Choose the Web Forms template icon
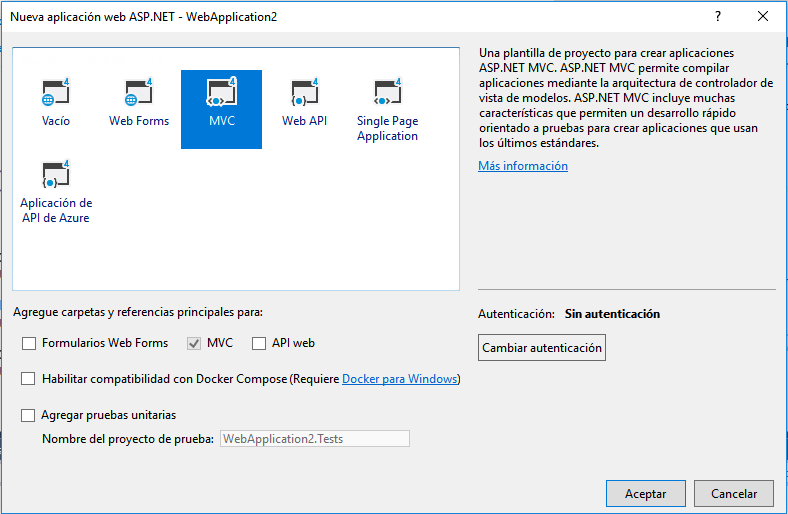This screenshot has height=514, width=788. tap(139, 92)
